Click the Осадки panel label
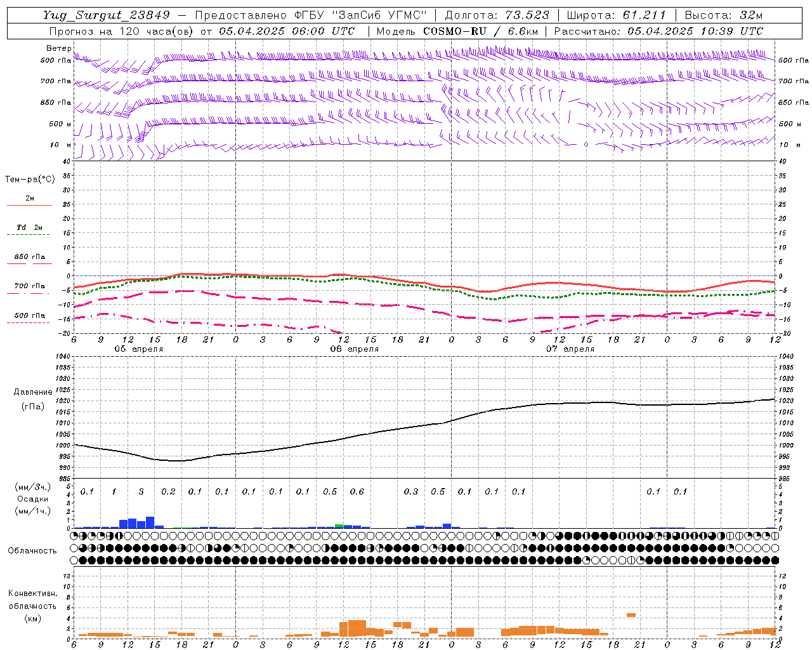Screen dimensions: 812x650 tap(32, 499)
